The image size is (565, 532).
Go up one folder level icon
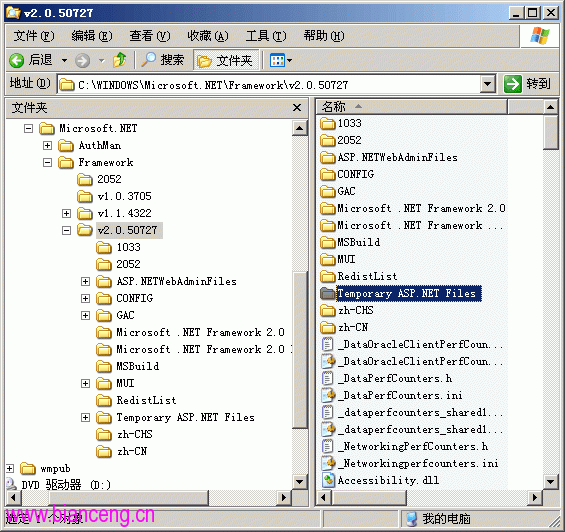pos(120,60)
